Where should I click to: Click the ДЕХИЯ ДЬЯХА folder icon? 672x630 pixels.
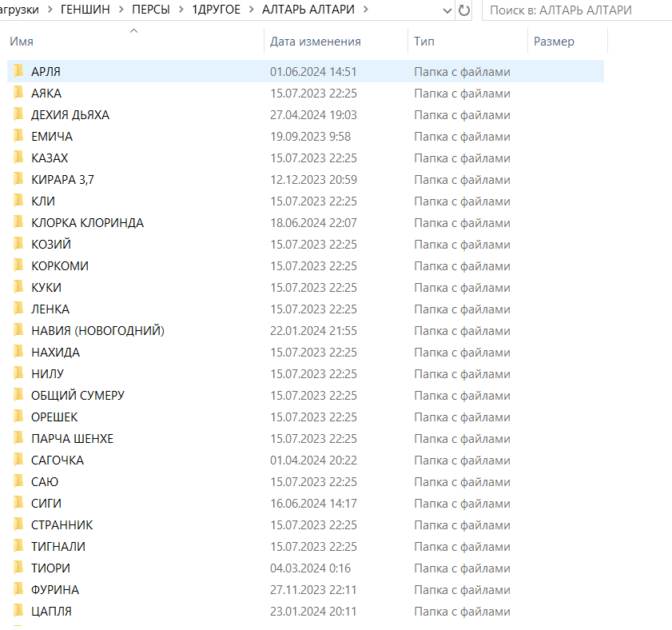(18, 114)
